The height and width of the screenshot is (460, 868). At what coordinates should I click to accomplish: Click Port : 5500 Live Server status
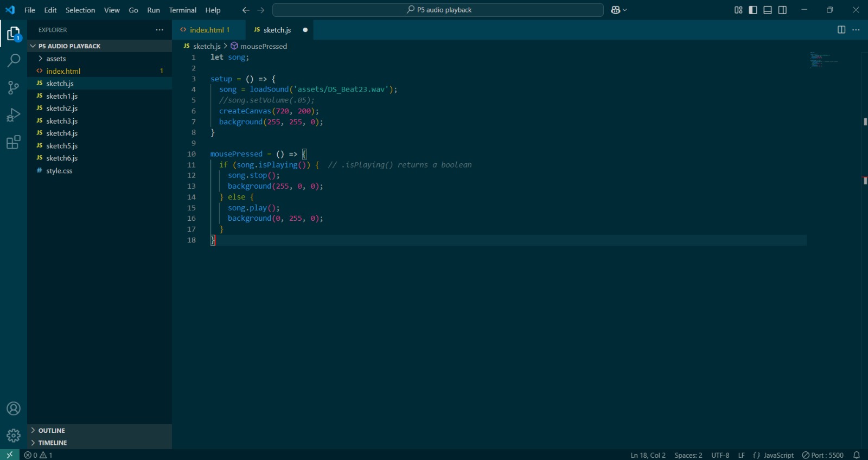pyautogui.click(x=823, y=455)
